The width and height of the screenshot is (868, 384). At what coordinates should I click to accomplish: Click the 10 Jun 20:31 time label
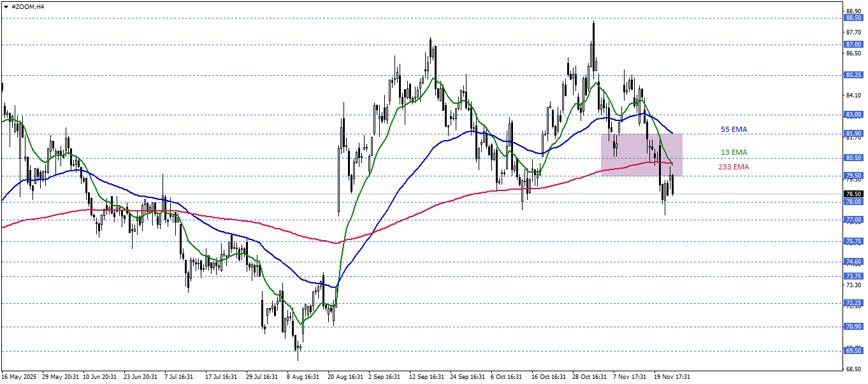[x=101, y=377]
